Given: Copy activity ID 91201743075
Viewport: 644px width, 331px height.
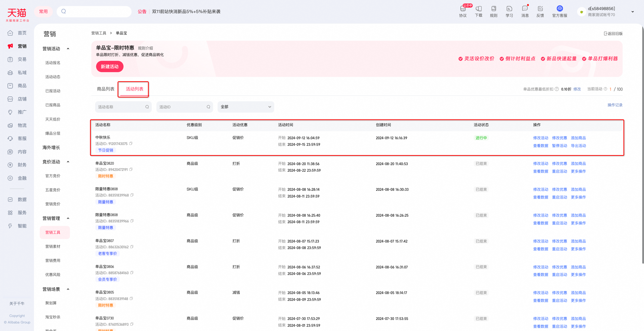Looking at the screenshot, I should (x=131, y=144).
